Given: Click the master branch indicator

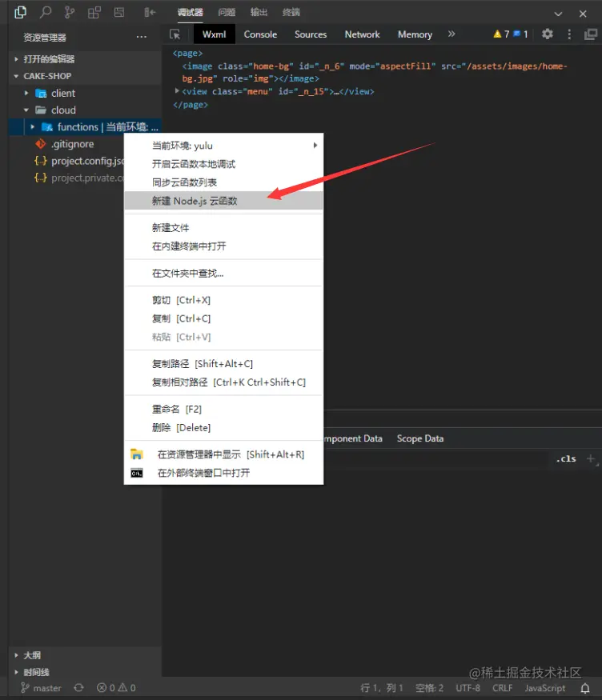Looking at the screenshot, I should coord(41,688).
